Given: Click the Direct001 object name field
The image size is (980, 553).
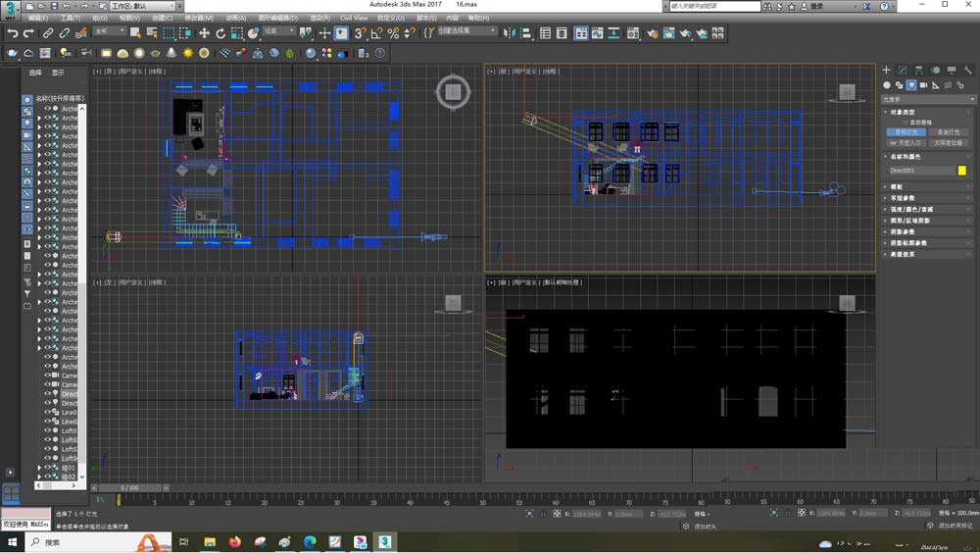Looking at the screenshot, I should pos(919,171).
